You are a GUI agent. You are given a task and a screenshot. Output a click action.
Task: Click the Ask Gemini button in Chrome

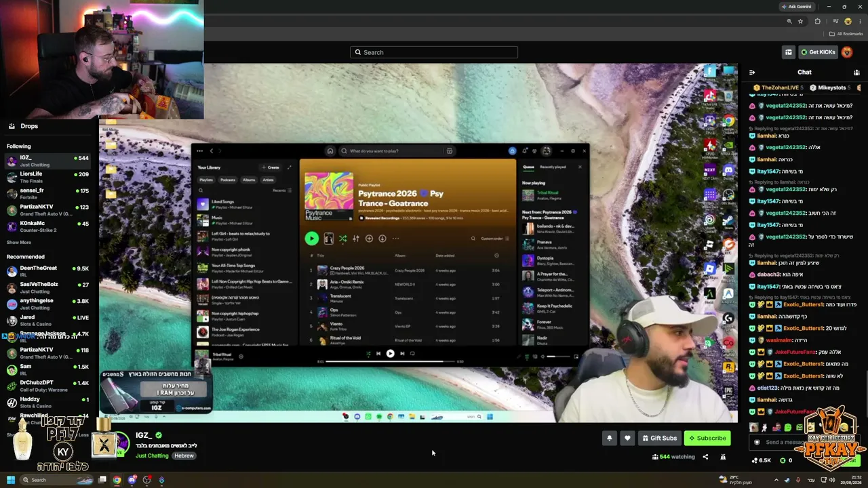point(795,7)
